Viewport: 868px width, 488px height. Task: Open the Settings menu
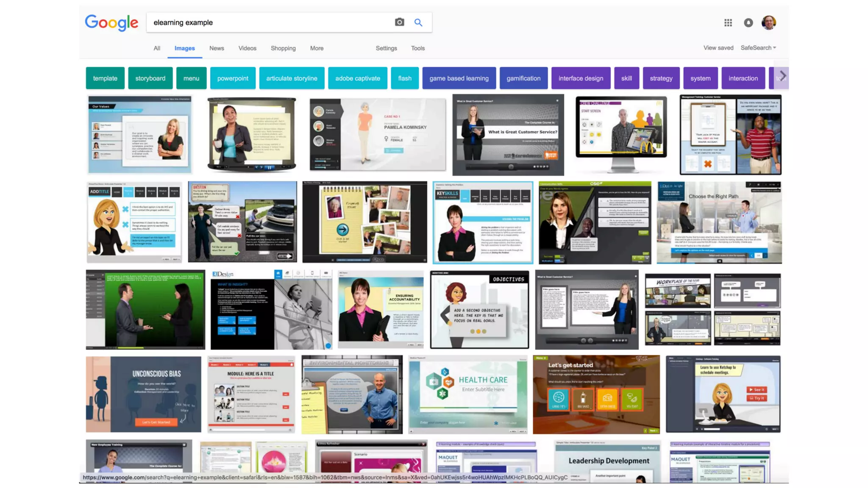tap(386, 48)
